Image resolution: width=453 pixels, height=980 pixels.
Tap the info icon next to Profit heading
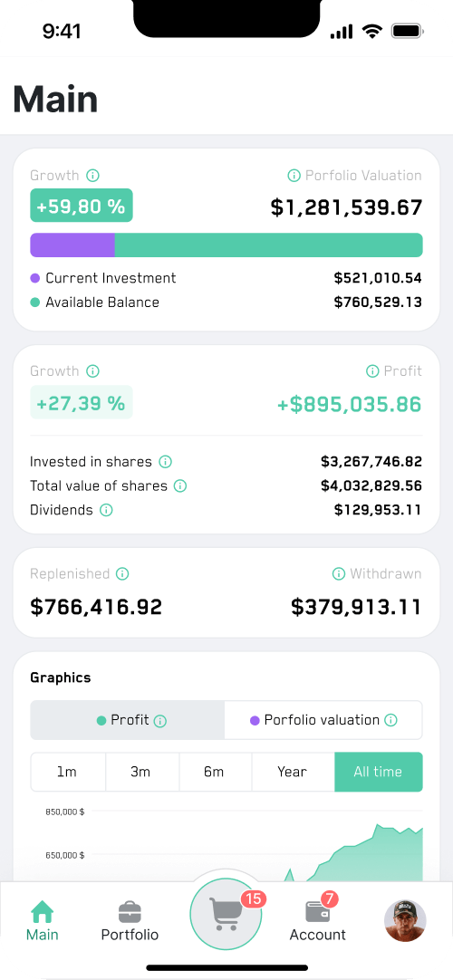click(x=372, y=371)
